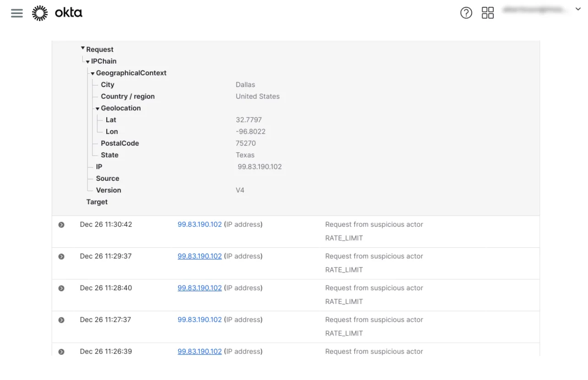The height and width of the screenshot is (380, 588).
Task: Expand the Dec 26 11:27:37 log event
Action: coord(61,320)
